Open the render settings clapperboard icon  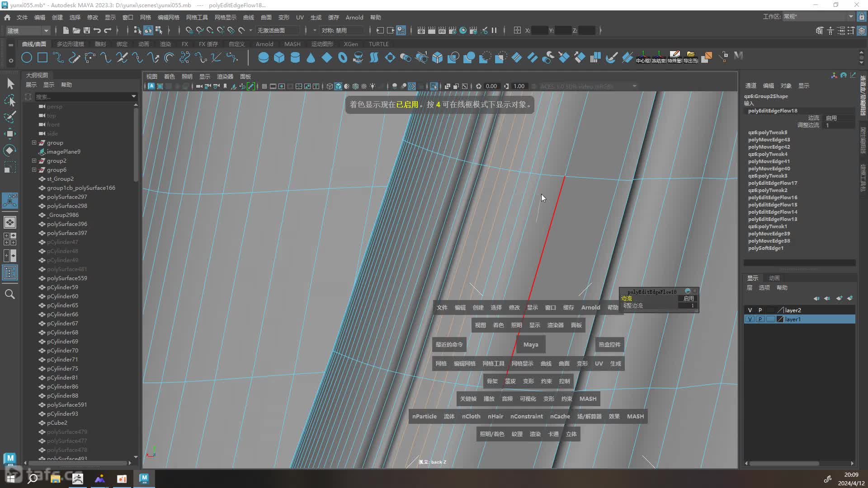(453, 30)
